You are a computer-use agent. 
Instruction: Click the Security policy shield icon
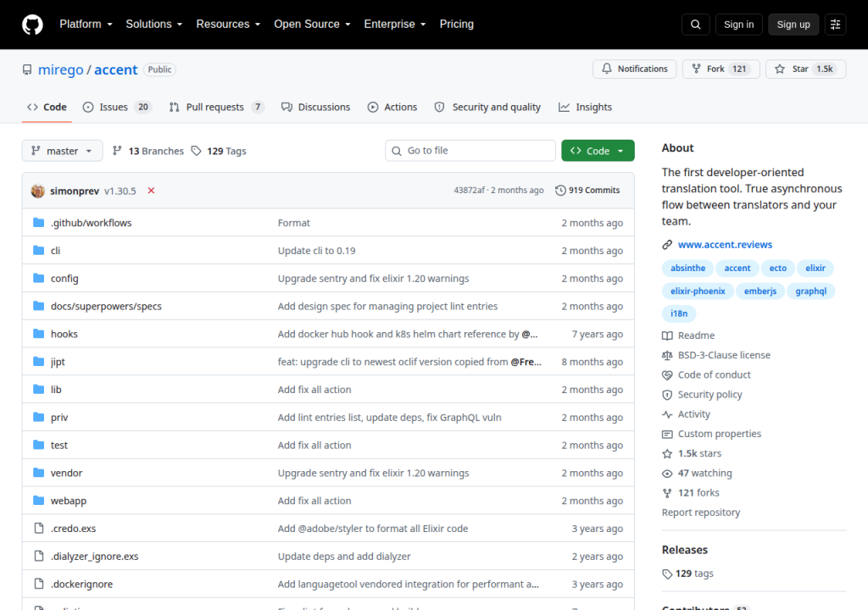click(667, 395)
